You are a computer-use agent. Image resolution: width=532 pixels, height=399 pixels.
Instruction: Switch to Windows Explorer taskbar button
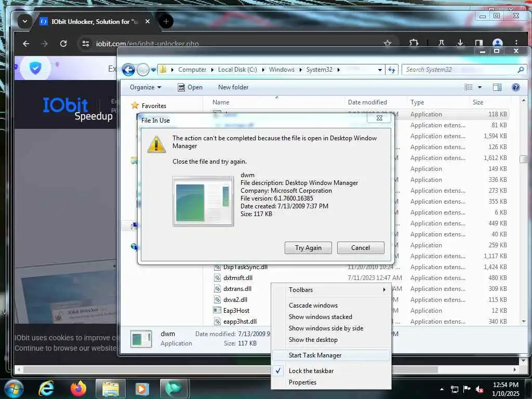click(x=111, y=389)
